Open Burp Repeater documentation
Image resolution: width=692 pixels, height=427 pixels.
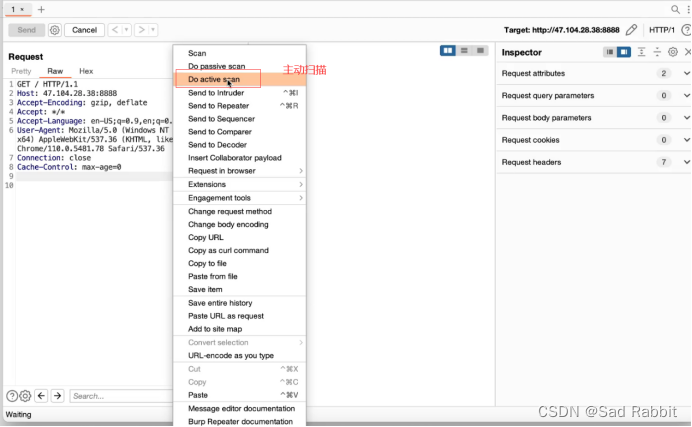pos(240,422)
